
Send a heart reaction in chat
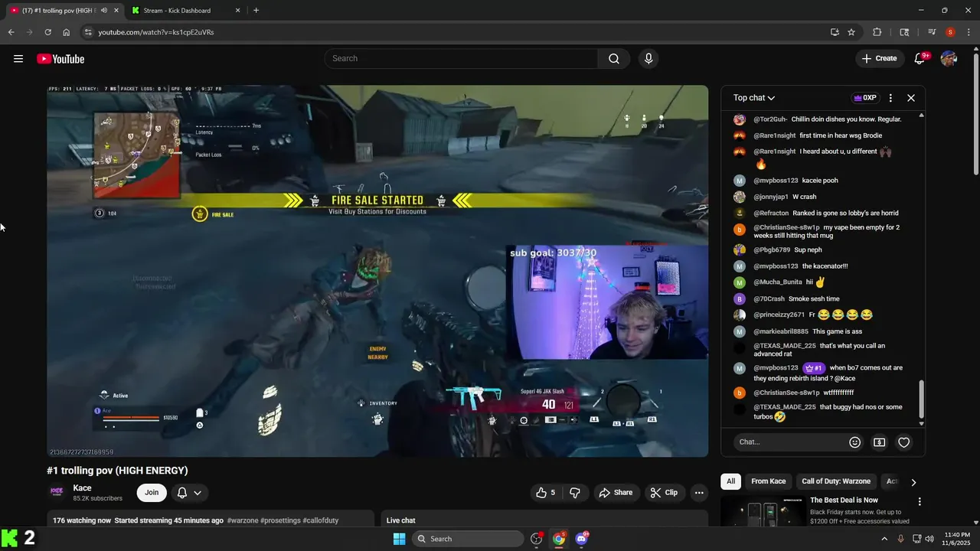(x=904, y=442)
